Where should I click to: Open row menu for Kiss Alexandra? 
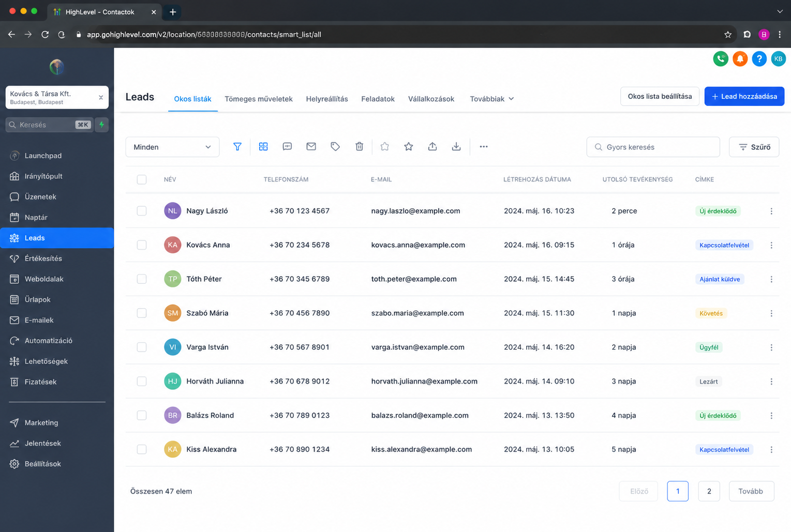(771, 450)
